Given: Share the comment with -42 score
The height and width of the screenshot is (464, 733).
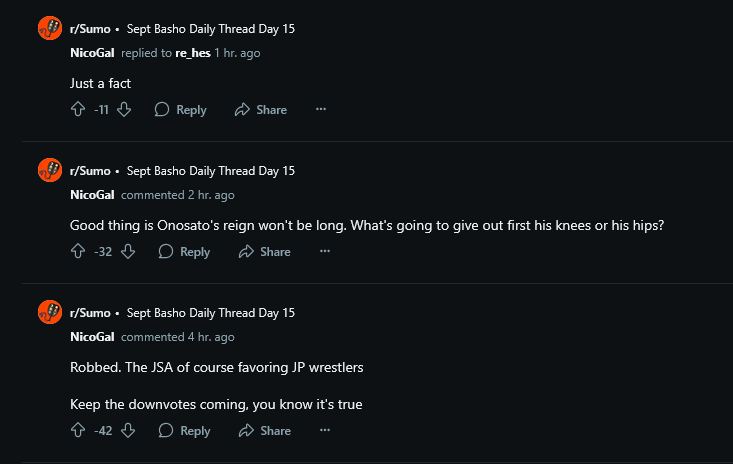Looking at the screenshot, I should pyautogui.click(x=265, y=431).
